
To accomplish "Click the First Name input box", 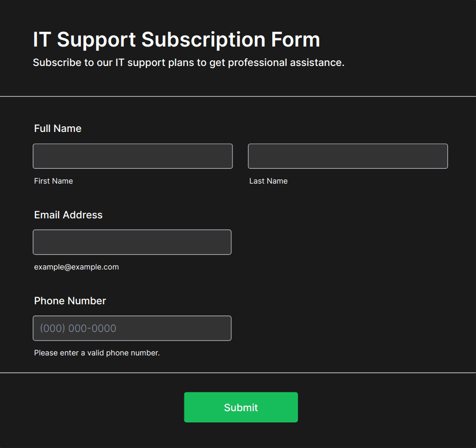I will [x=133, y=156].
